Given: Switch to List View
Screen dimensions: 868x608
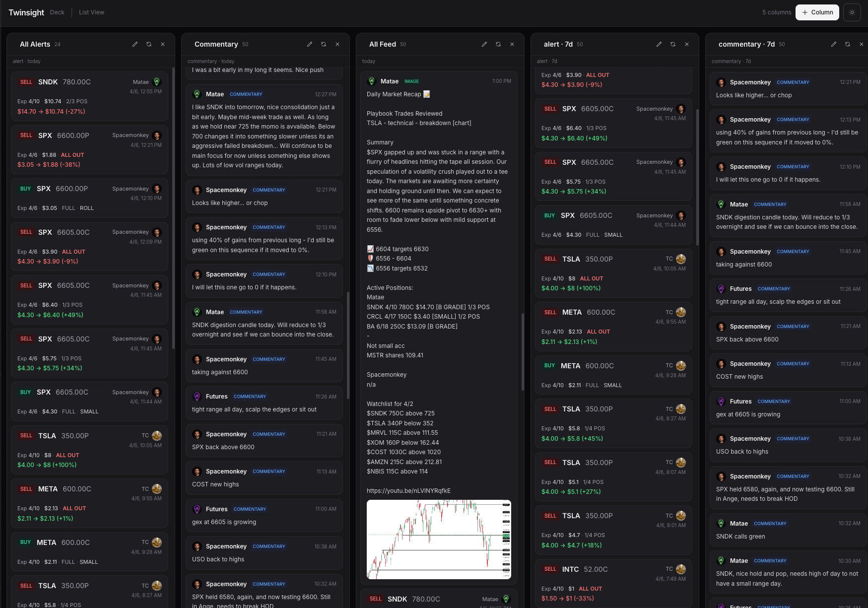Looking at the screenshot, I should [91, 12].
